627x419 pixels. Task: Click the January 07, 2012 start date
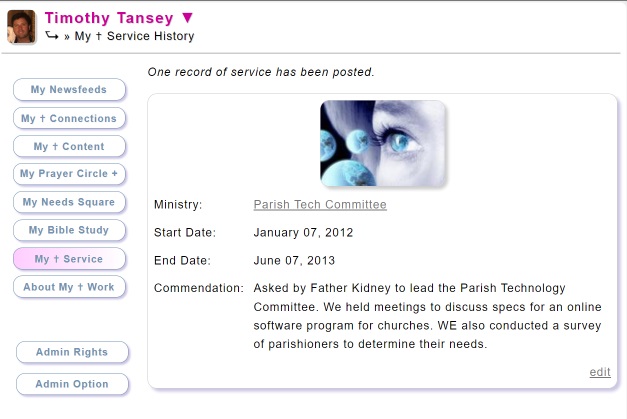pyautogui.click(x=303, y=233)
